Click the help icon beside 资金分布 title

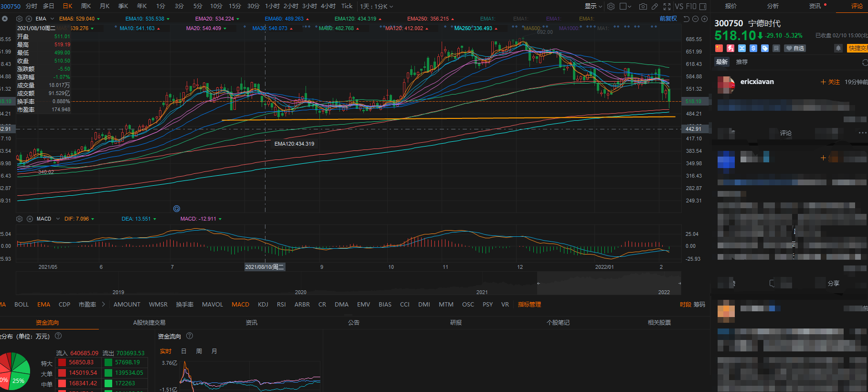tap(58, 336)
